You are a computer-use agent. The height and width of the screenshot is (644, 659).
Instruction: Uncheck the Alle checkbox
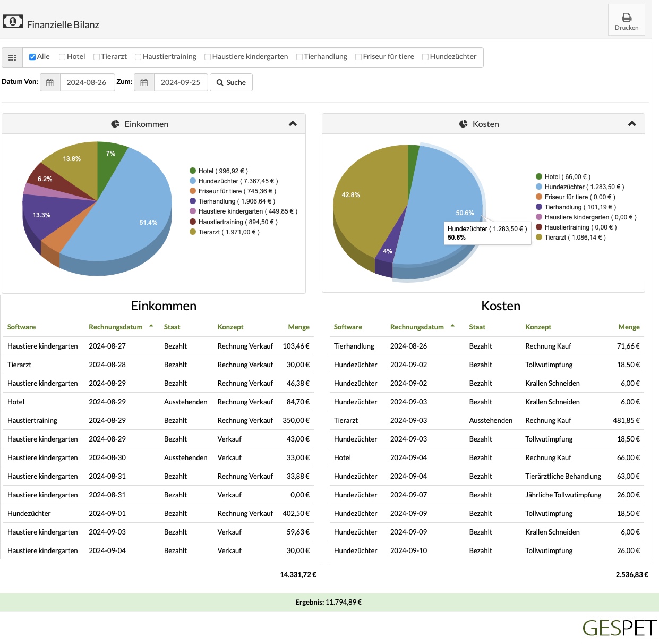tap(32, 57)
